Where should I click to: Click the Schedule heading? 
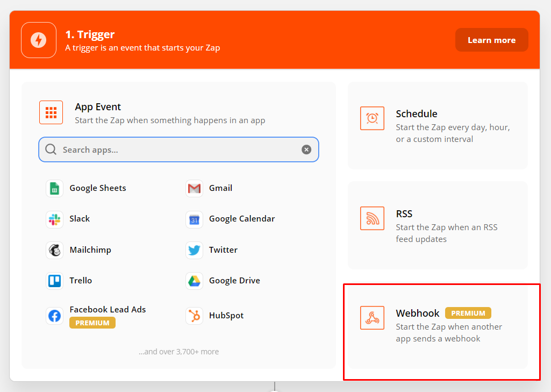point(417,114)
